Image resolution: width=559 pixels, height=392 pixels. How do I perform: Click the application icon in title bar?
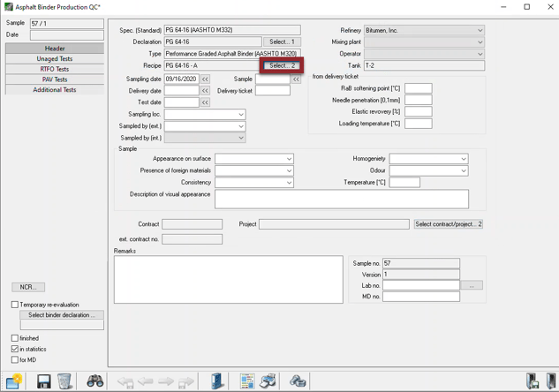point(8,7)
